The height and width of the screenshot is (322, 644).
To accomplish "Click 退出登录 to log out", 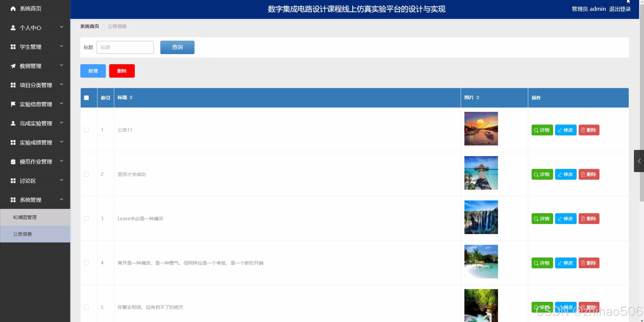I will pyautogui.click(x=620, y=9).
